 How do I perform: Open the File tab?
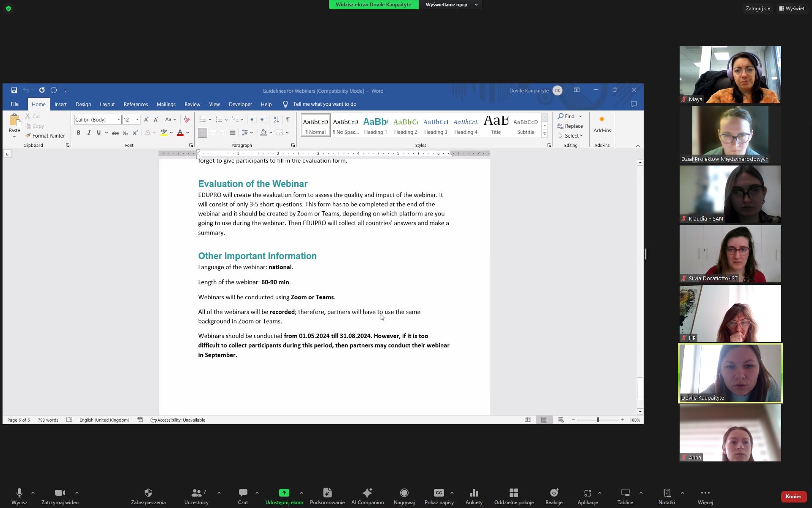15,104
